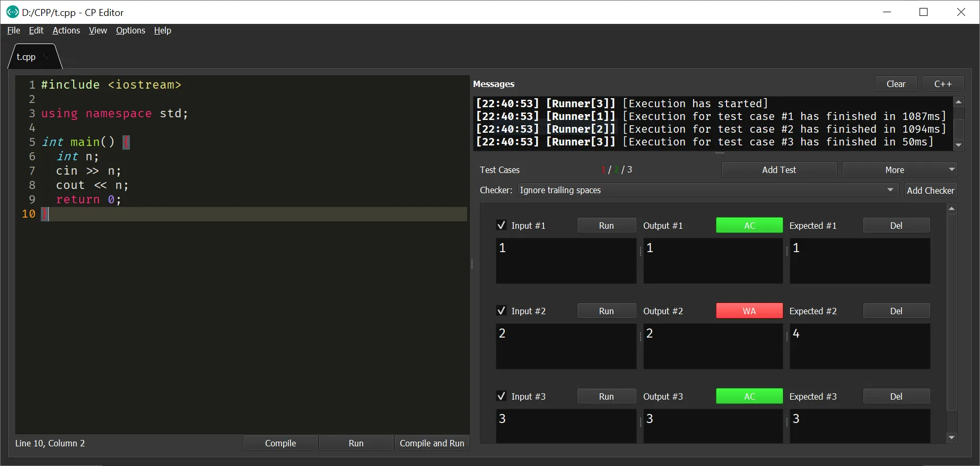Viewport: 980px width, 466px height.
Task: Open the Actions menu
Action: click(66, 30)
